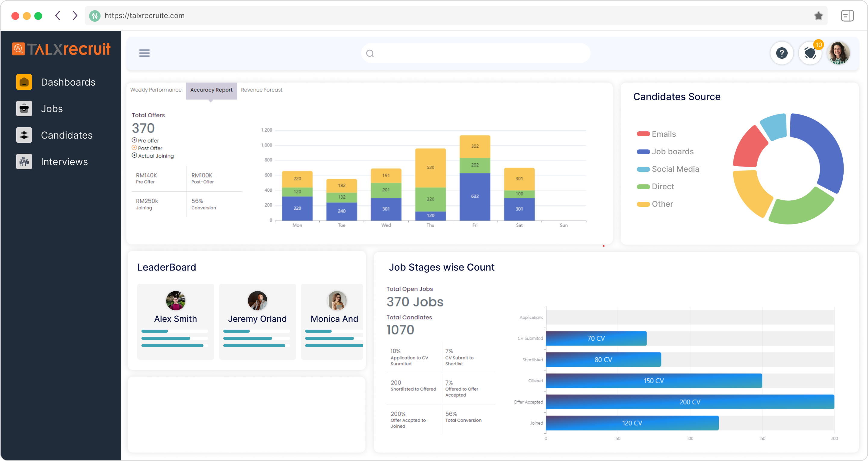Click the Job boards legend swatch
The height and width of the screenshot is (461, 868).
pyautogui.click(x=643, y=152)
